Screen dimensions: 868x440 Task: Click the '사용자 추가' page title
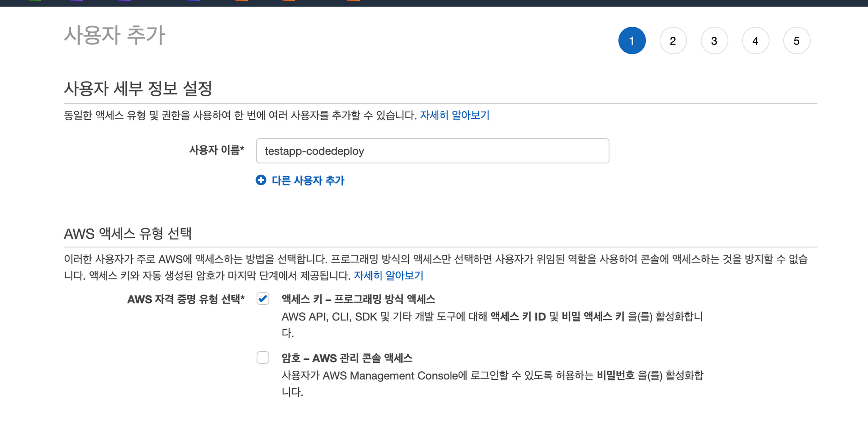(114, 35)
